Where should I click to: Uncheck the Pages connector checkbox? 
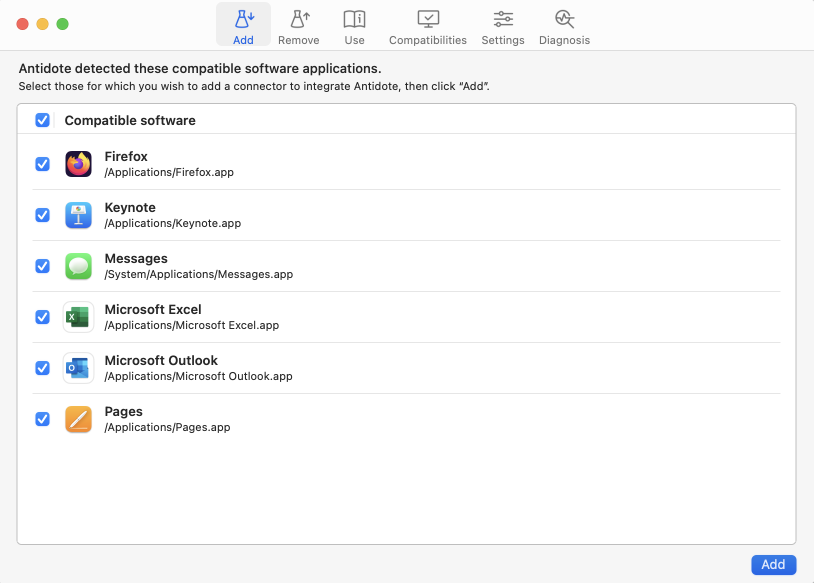pyautogui.click(x=42, y=418)
